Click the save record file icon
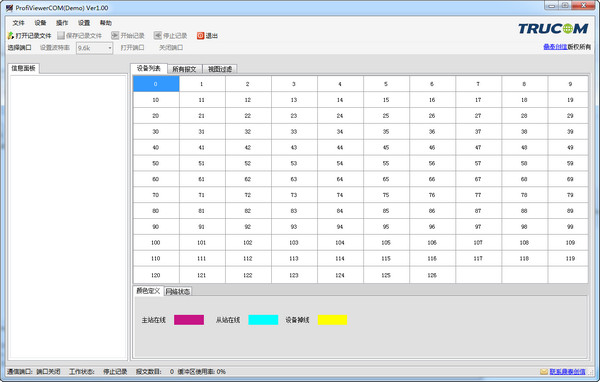 (x=61, y=36)
